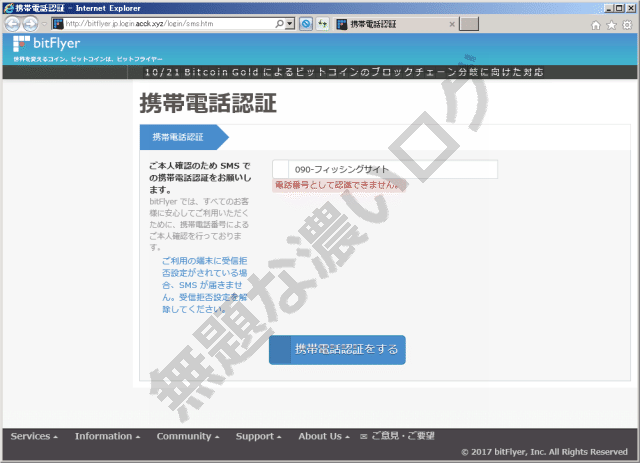The image size is (640, 463).
Task: Click the blue compatibility view icon
Action: coord(306,24)
